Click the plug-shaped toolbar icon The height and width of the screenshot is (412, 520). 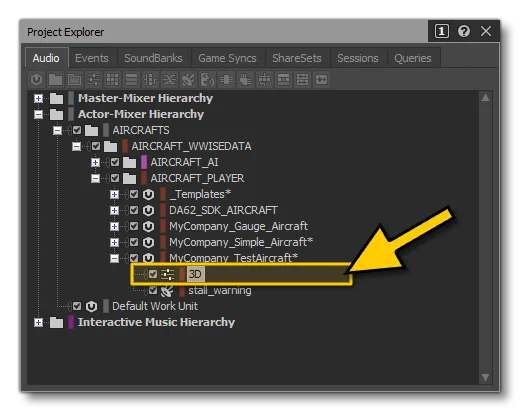pyautogui.click(x=245, y=80)
